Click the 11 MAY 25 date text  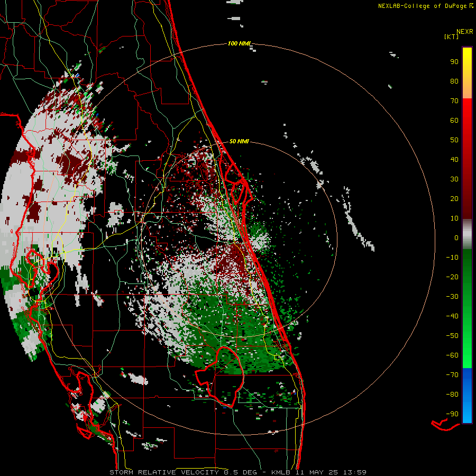(x=317, y=472)
